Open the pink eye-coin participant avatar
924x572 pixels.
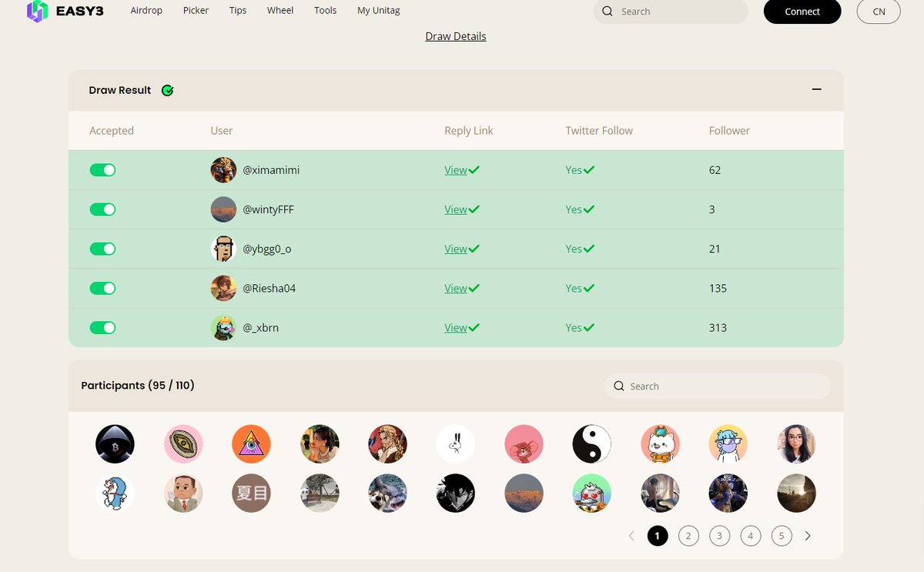(183, 444)
